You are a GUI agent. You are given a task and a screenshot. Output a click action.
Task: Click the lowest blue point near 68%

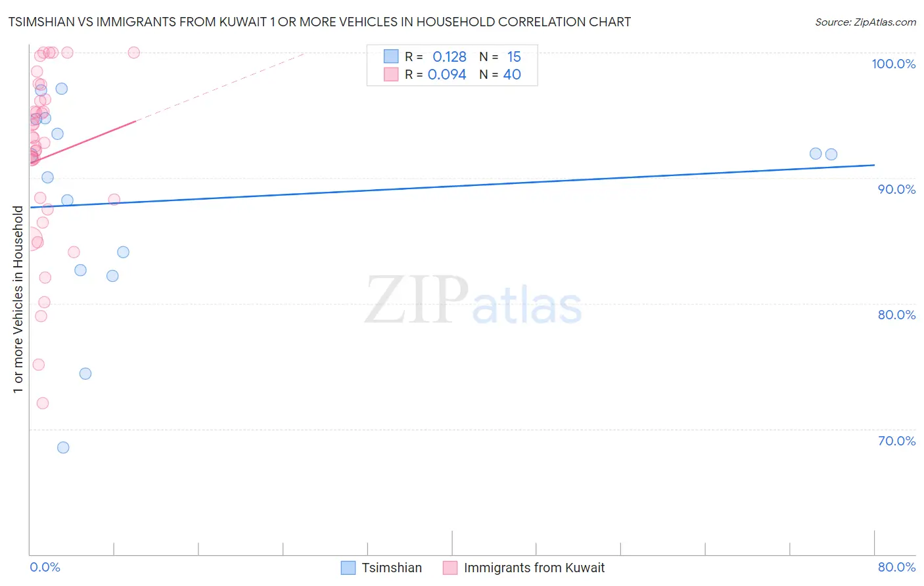[x=63, y=447]
